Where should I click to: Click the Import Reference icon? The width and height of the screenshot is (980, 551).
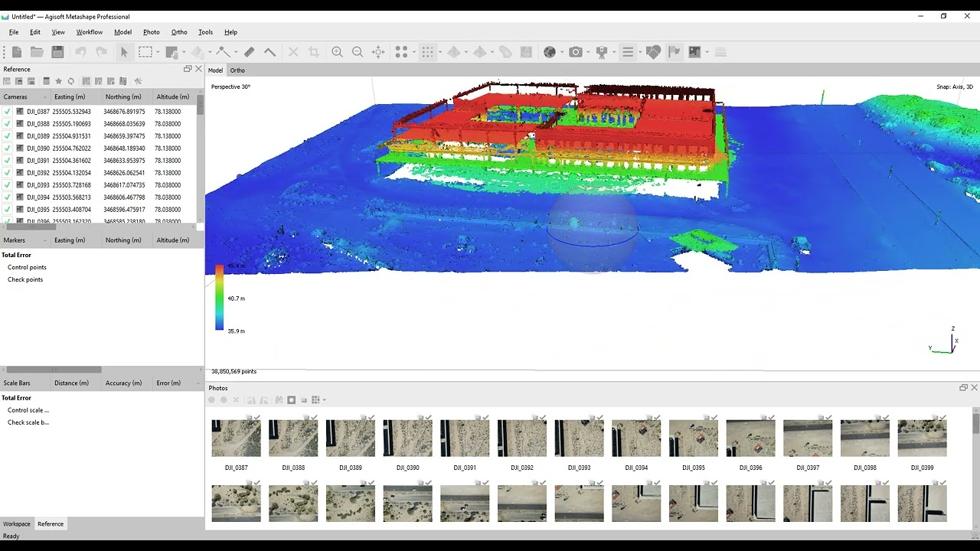[6, 81]
